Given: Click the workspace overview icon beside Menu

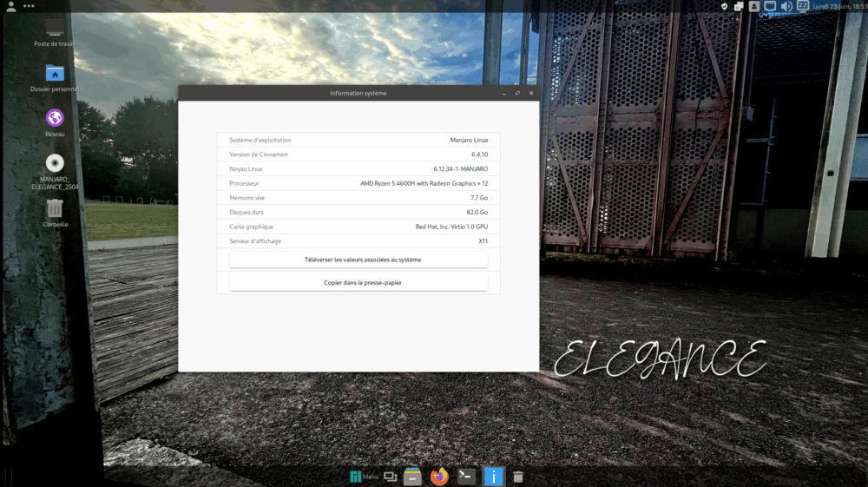Looking at the screenshot, I should click(x=391, y=477).
